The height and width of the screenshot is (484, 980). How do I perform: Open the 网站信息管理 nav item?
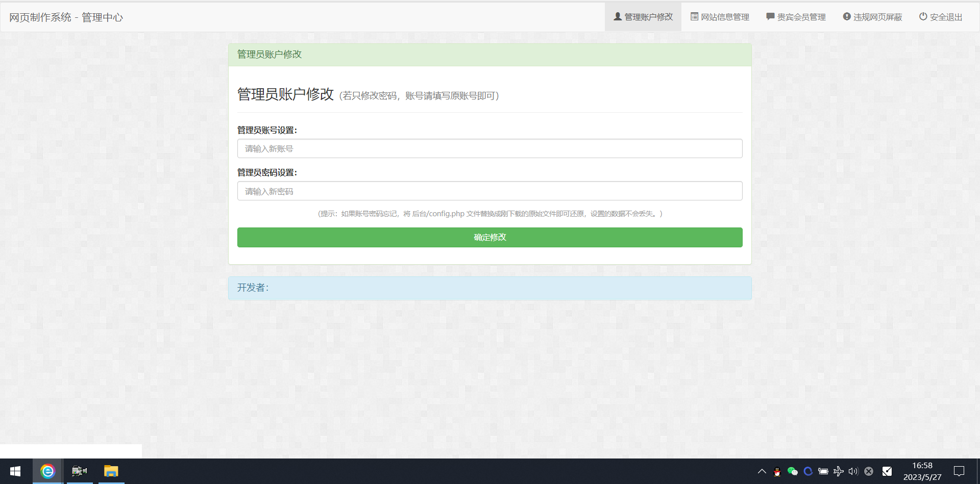click(720, 17)
